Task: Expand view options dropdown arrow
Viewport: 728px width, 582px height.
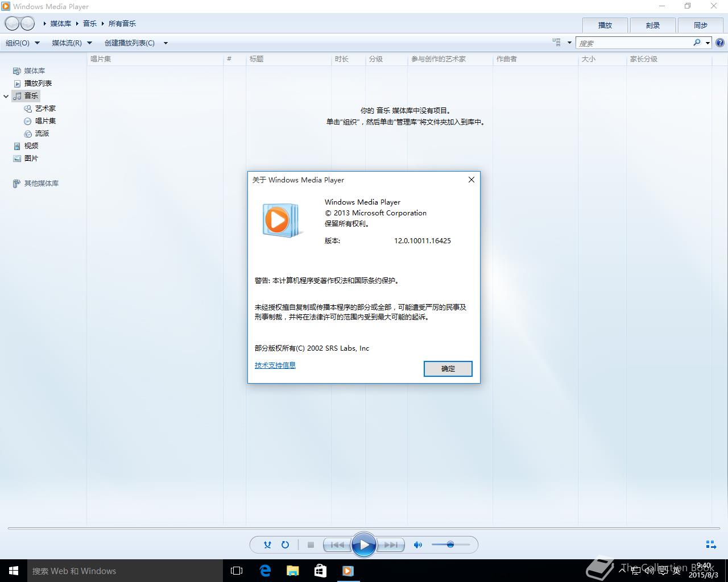Action: tap(569, 43)
